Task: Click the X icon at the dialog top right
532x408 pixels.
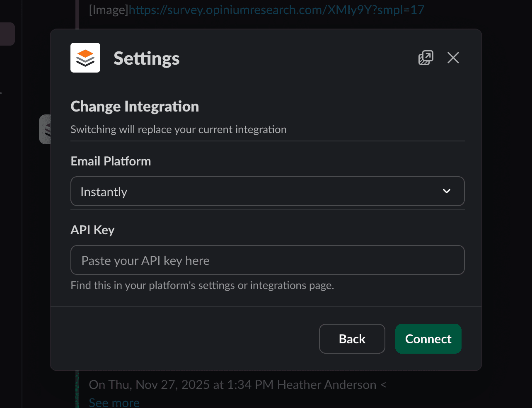Action: pos(453,58)
